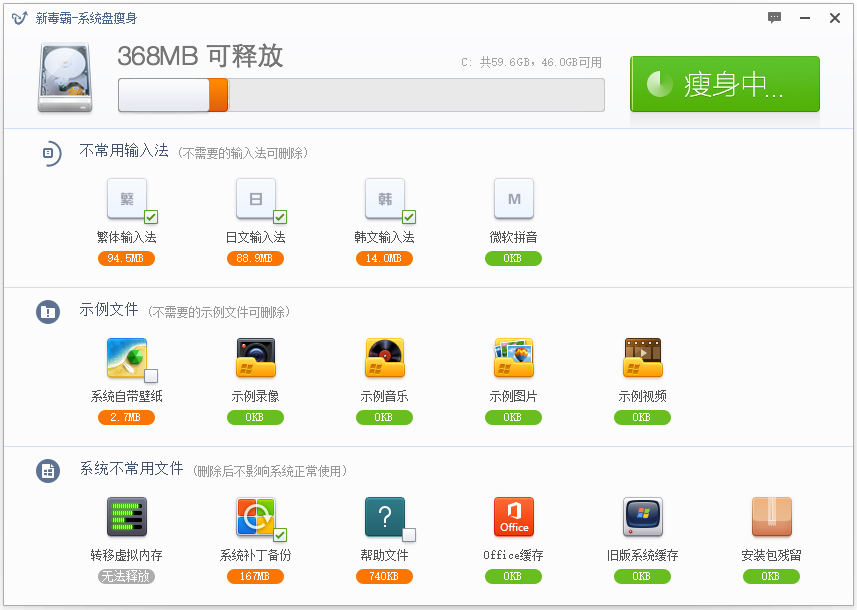Click the 安装包残留 0KB badge
The image size is (857, 610).
tap(771, 577)
